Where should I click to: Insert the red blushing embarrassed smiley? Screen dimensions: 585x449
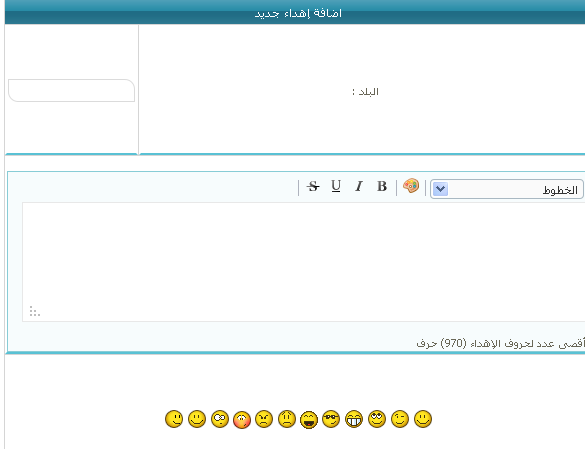[x=242, y=420]
